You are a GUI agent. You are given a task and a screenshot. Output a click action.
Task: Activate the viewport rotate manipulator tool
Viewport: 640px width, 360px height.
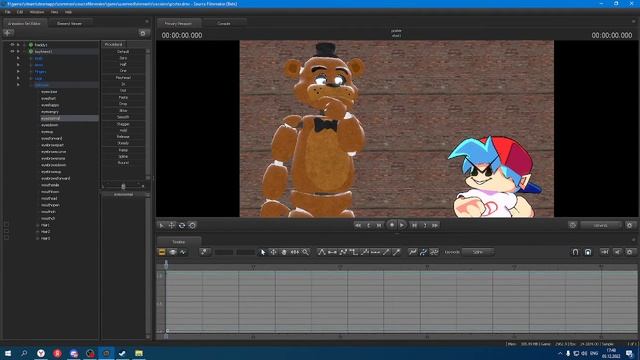182,225
